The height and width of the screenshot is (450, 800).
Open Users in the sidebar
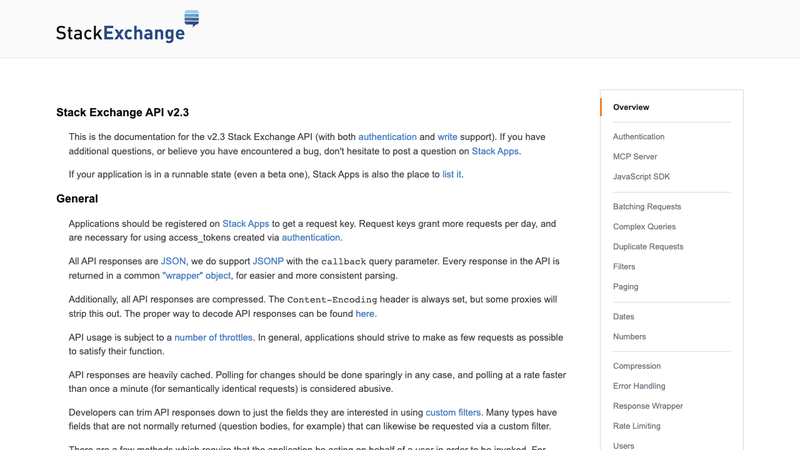[623, 445]
